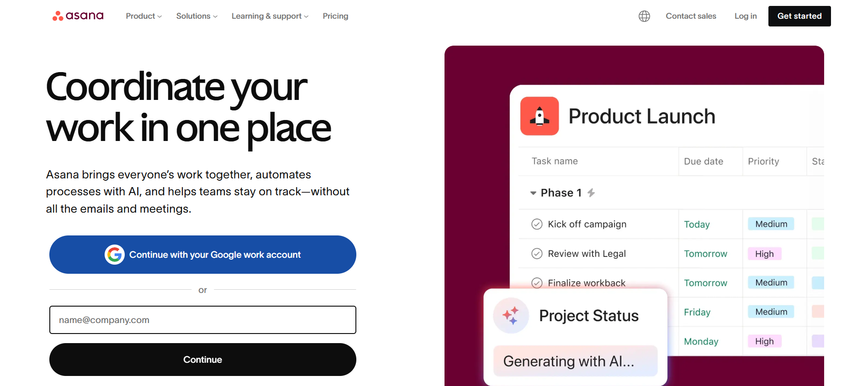Viewport: 868px width, 386px height.
Task: Click Contact sales
Action: (691, 16)
